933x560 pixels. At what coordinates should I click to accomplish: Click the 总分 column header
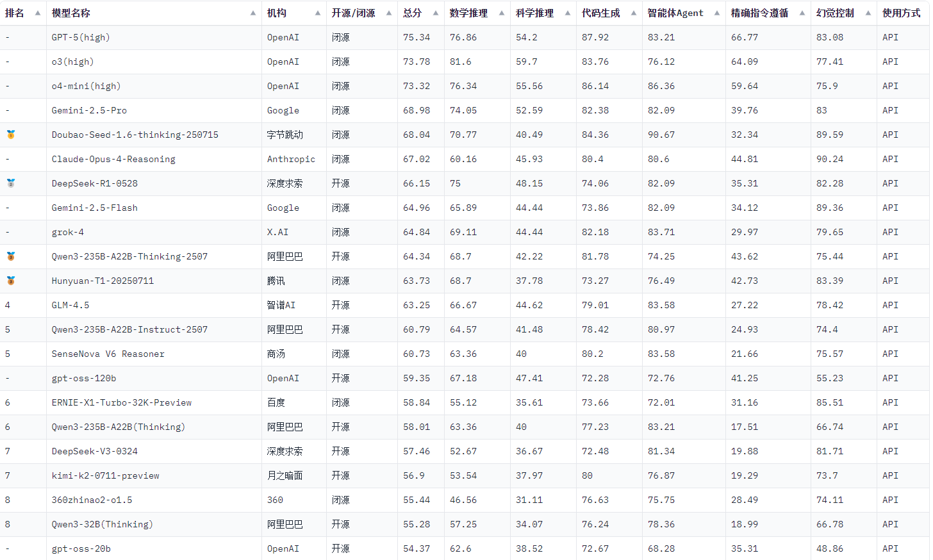[421, 13]
